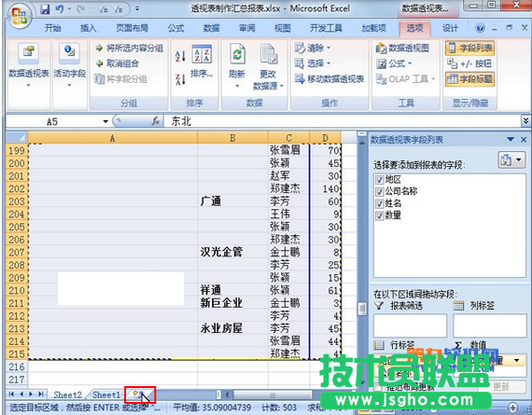Viewport: 532px width, 415px height.
Task: Open the 公式 ribbon tab
Action: point(175,28)
